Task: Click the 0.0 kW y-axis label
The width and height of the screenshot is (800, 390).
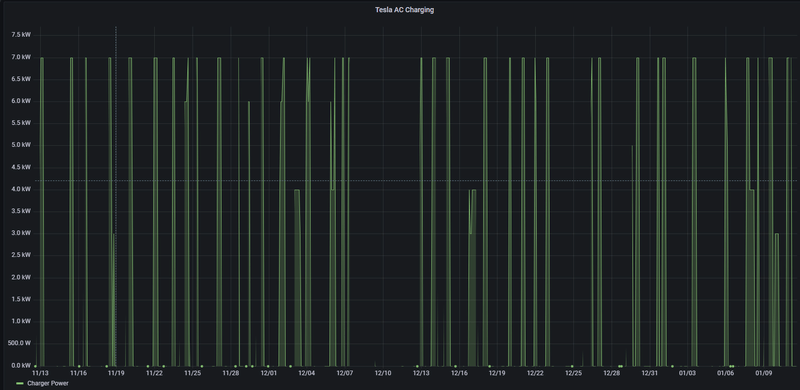Action: 21,365
